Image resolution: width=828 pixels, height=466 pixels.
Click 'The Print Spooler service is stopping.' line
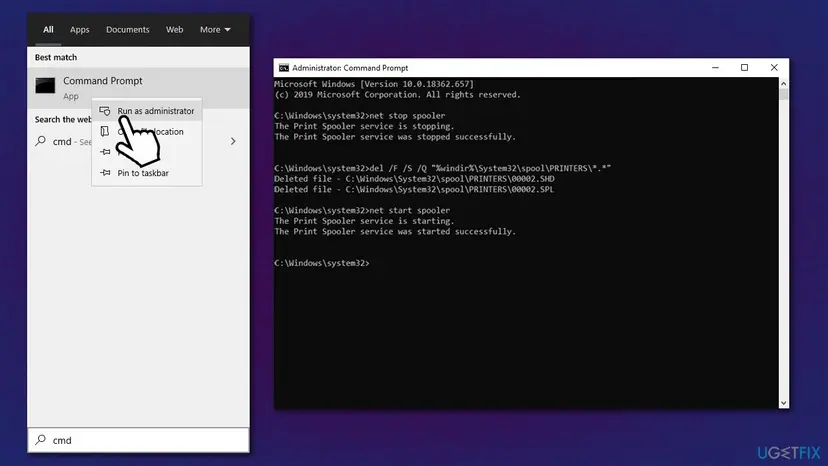364,126
